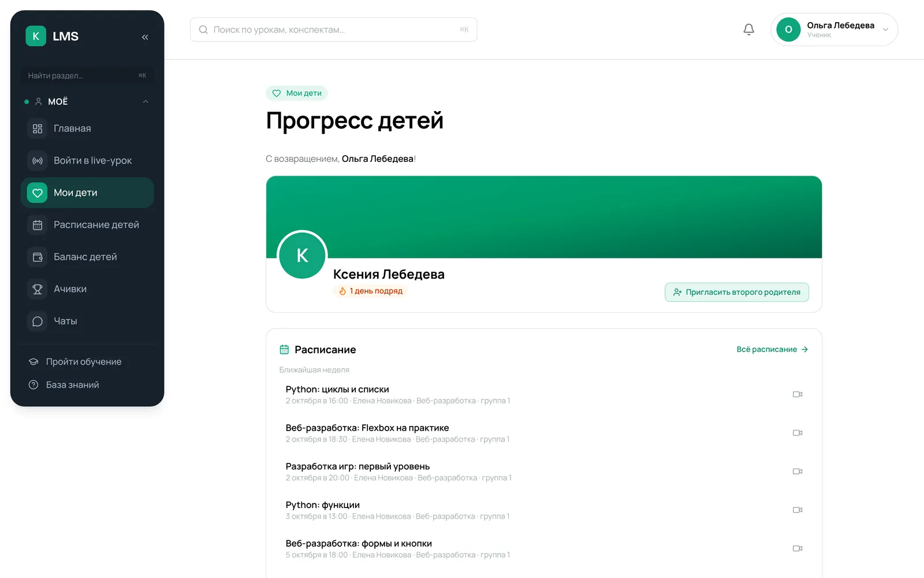Click the LMS logo K icon
924x578 pixels.
(36, 36)
